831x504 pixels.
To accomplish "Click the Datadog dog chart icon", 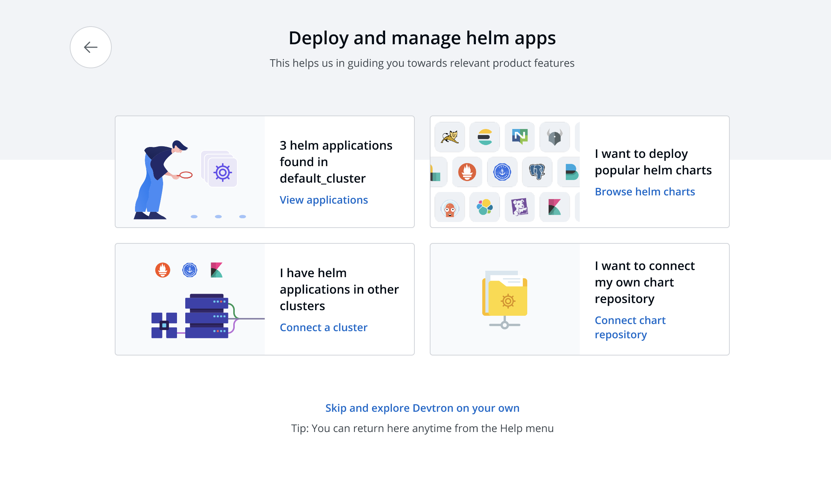I will pos(520,207).
